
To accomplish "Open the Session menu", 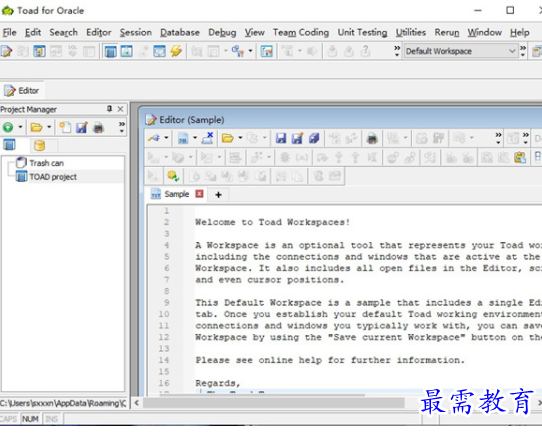I will 136,32.
